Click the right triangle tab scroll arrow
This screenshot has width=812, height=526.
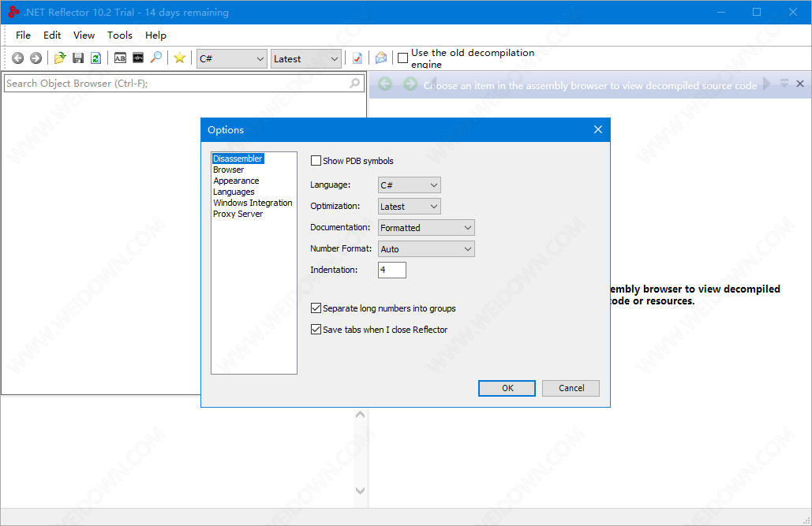(767, 84)
